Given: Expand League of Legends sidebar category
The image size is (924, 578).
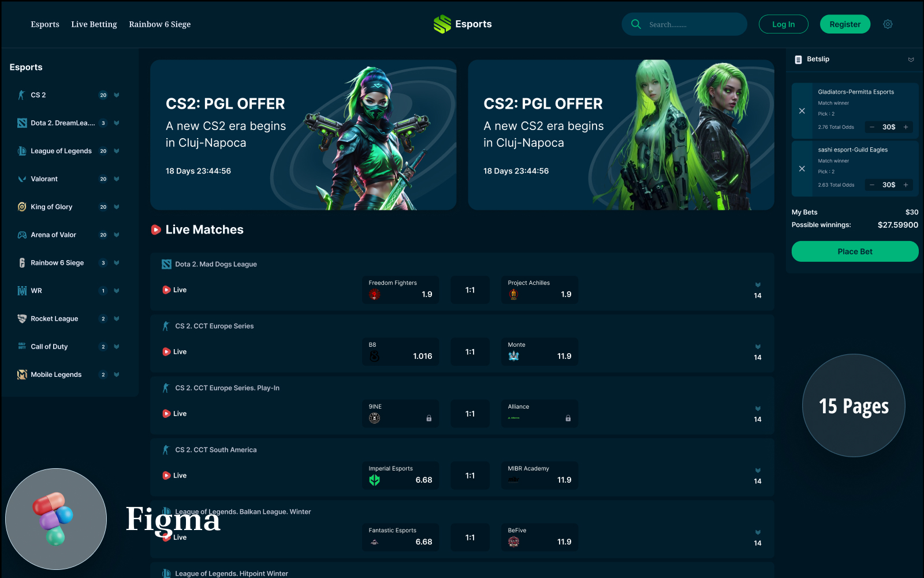Looking at the screenshot, I should click(x=117, y=151).
